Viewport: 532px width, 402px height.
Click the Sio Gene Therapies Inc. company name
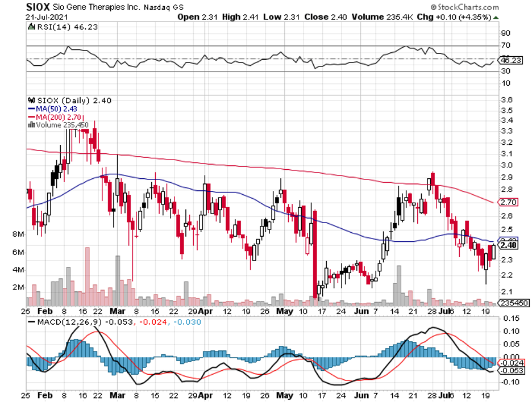(x=96, y=7)
